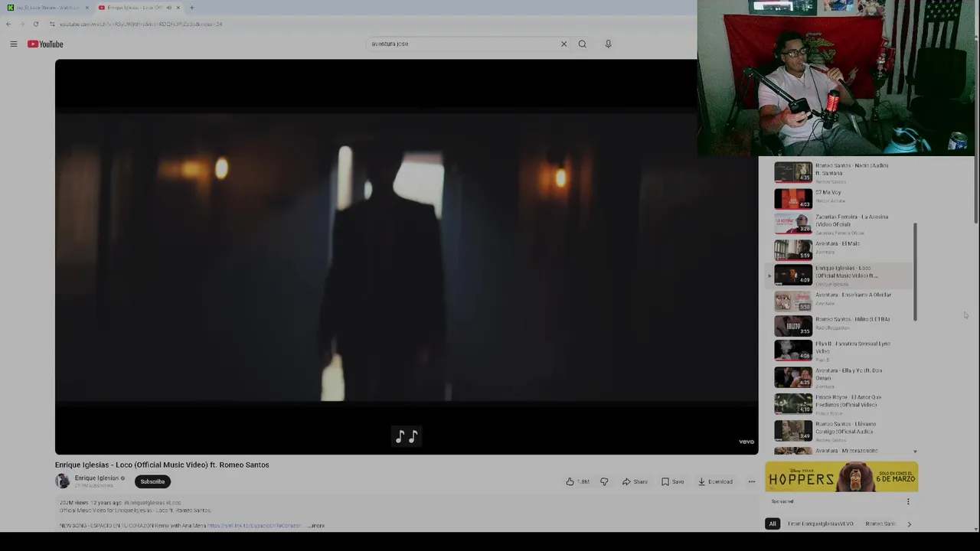Select the 'All' filter chip

[773, 524]
